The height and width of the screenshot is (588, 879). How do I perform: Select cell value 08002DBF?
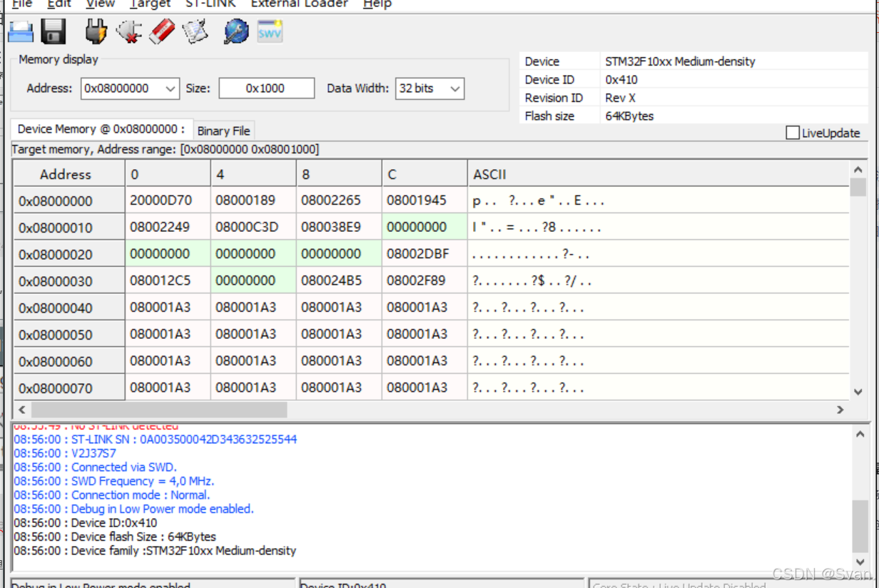coord(425,254)
